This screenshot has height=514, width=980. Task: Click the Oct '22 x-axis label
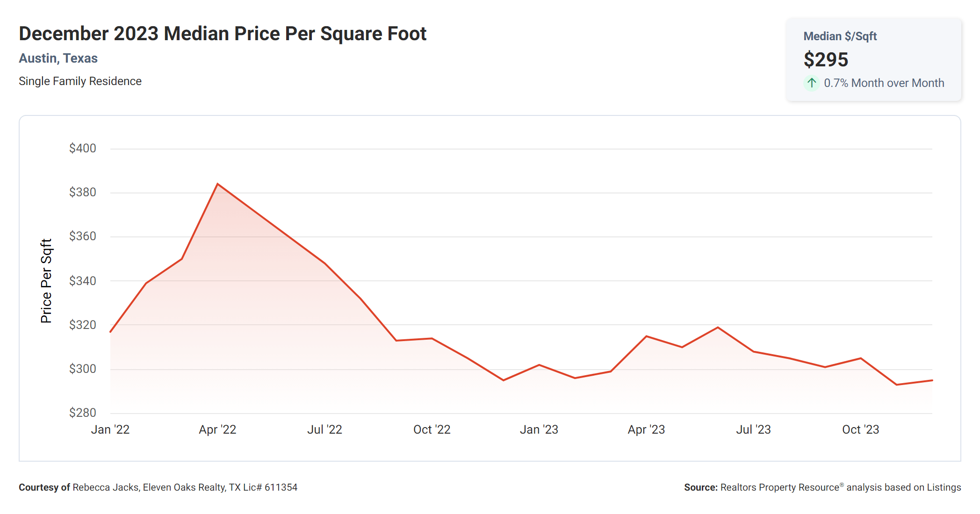(x=432, y=429)
